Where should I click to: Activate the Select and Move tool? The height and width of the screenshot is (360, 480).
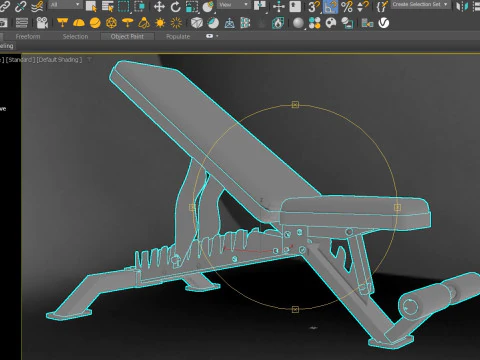[x=159, y=7]
